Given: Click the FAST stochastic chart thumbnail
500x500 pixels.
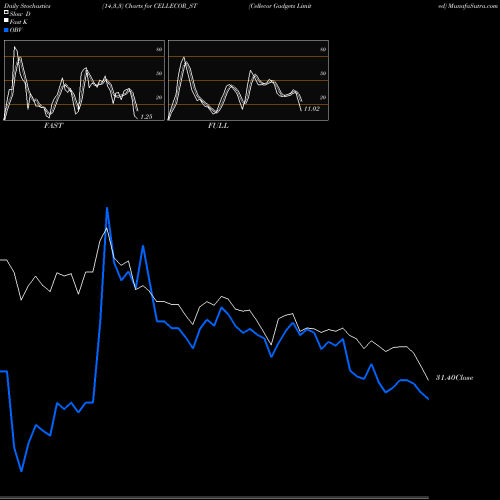Looking at the screenshot, I should coord(84,80).
